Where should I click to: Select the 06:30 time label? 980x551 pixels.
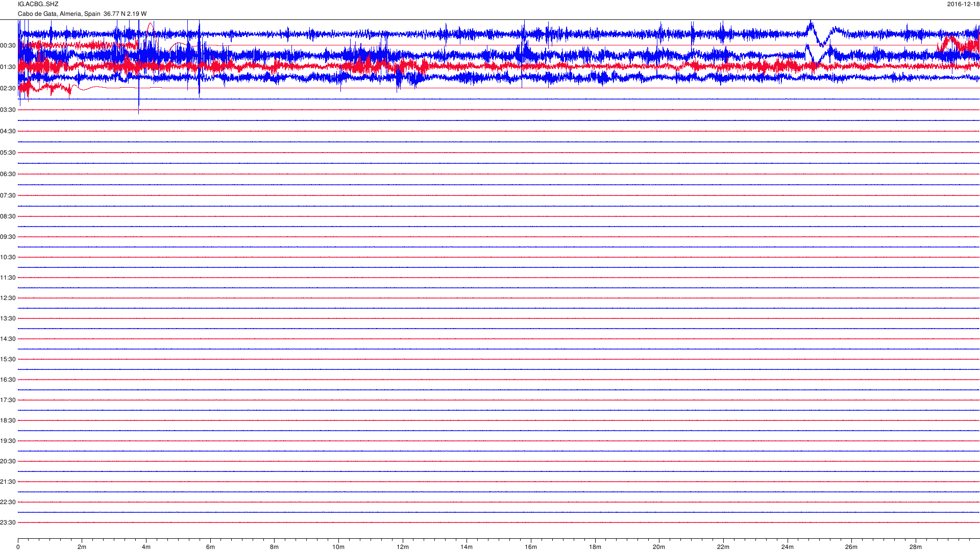click(x=8, y=174)
